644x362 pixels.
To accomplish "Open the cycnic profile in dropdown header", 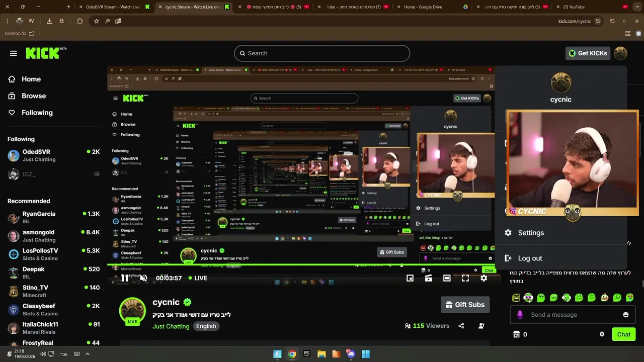I will point(560,87).
